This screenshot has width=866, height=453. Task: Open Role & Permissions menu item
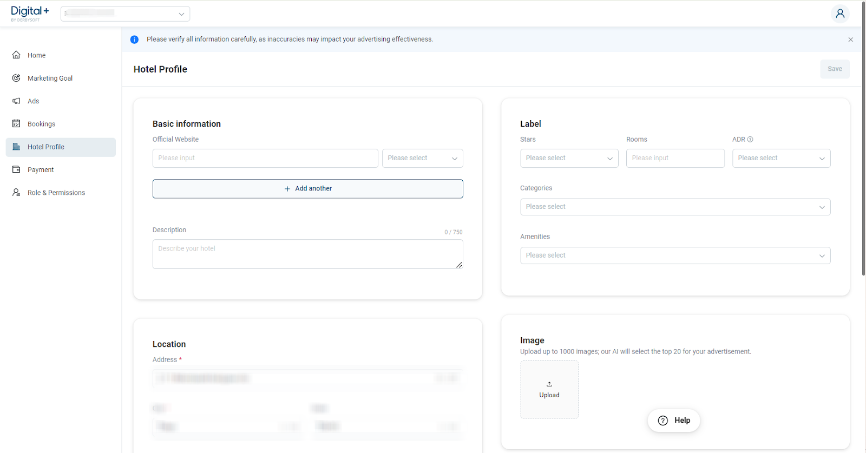[61, 192]
